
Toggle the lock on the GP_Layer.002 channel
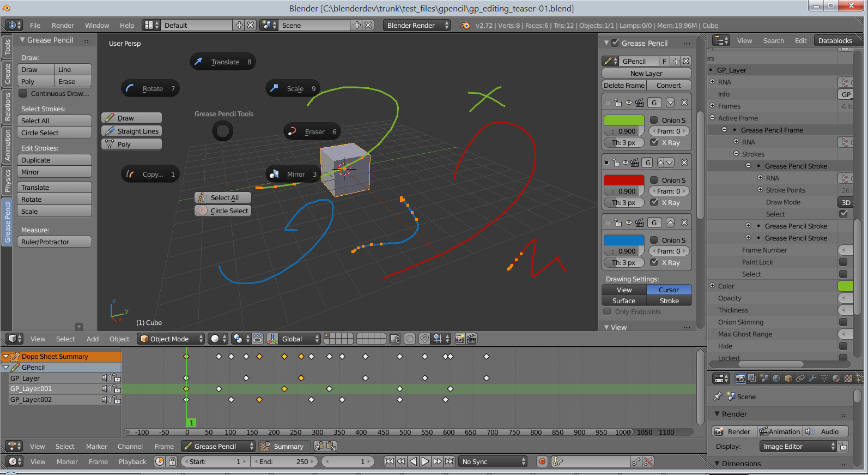coord(117,400)
